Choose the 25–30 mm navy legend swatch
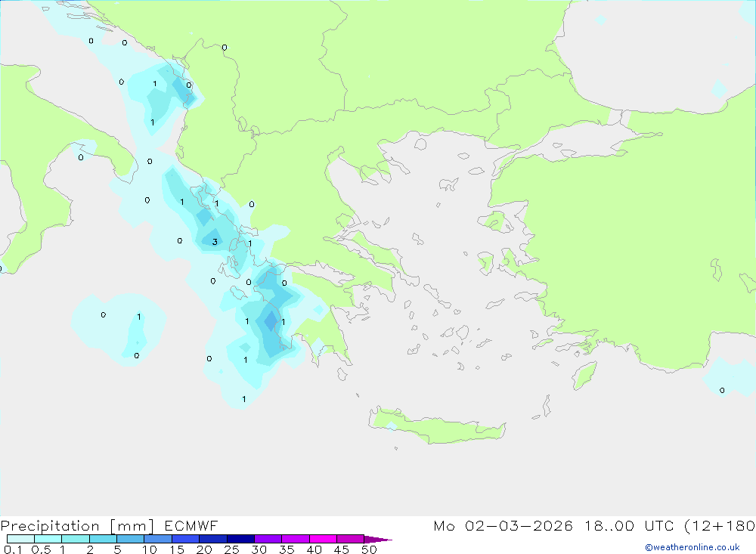 [240, 539]
